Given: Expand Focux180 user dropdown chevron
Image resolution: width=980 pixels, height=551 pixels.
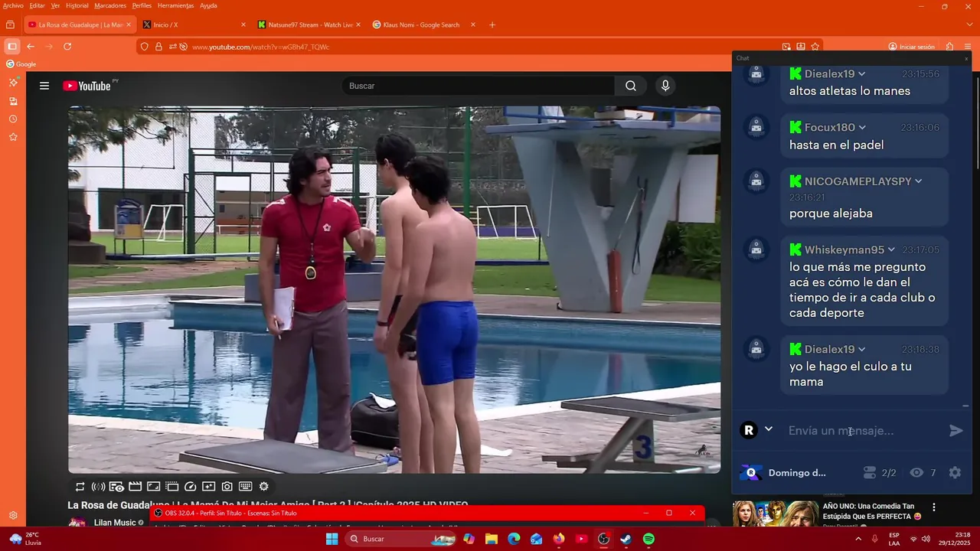Looking at the screenshot, I should 862,128.
